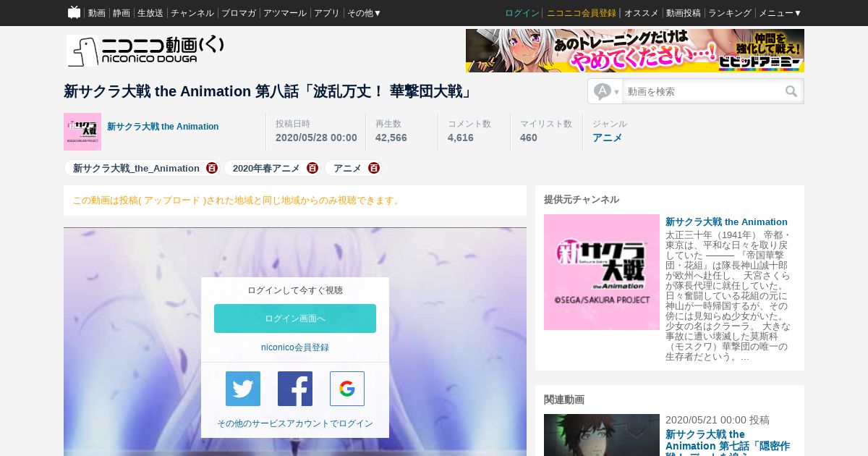Open dictionary icon for 新サクラ大戦_the_Animation tag
The height and width of the screenshot is (456, 868).
212,168
